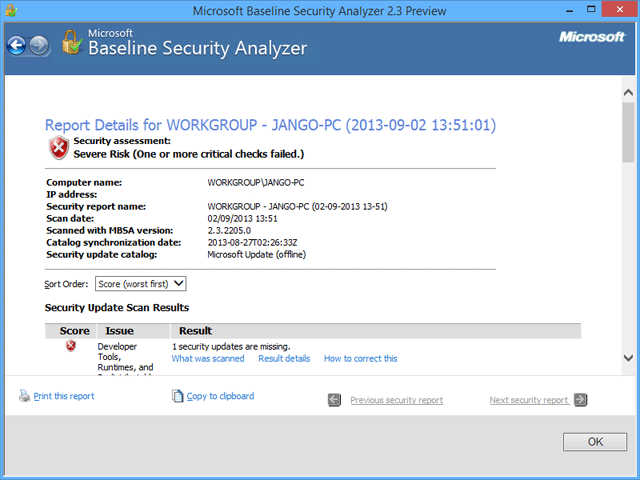Click 'How to correct this' link
Screen dimensions: 640x480
coord(360,358)
